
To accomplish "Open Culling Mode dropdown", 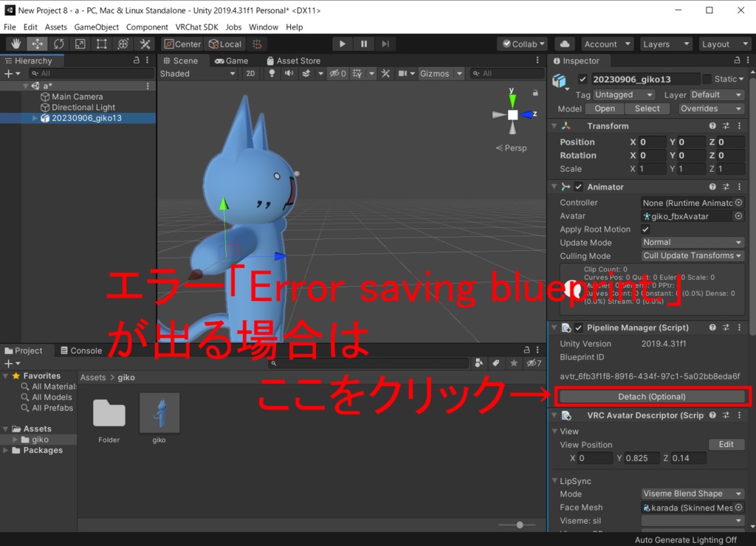I will click(x=692, y=255).
